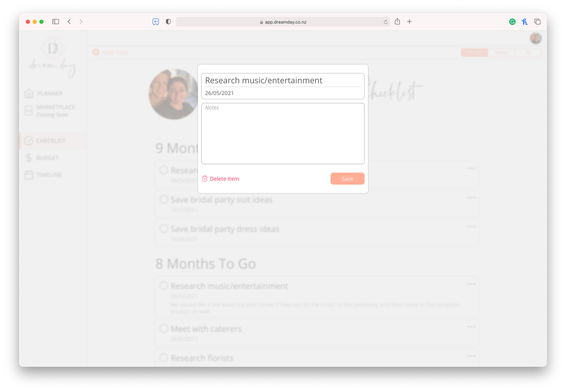Click the privacy shield icon

pyautogui.click(x=168, y=21)
